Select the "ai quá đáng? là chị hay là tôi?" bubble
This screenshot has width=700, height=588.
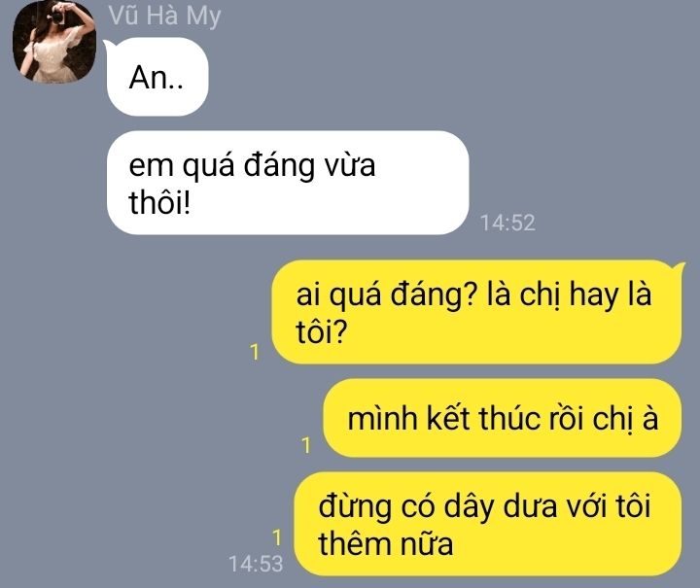[476, 312]
